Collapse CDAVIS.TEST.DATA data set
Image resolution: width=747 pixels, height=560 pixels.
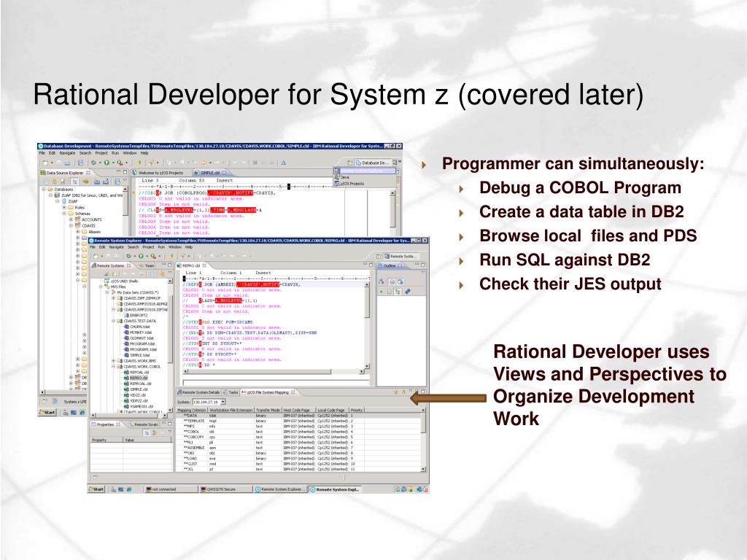point(113,321)
